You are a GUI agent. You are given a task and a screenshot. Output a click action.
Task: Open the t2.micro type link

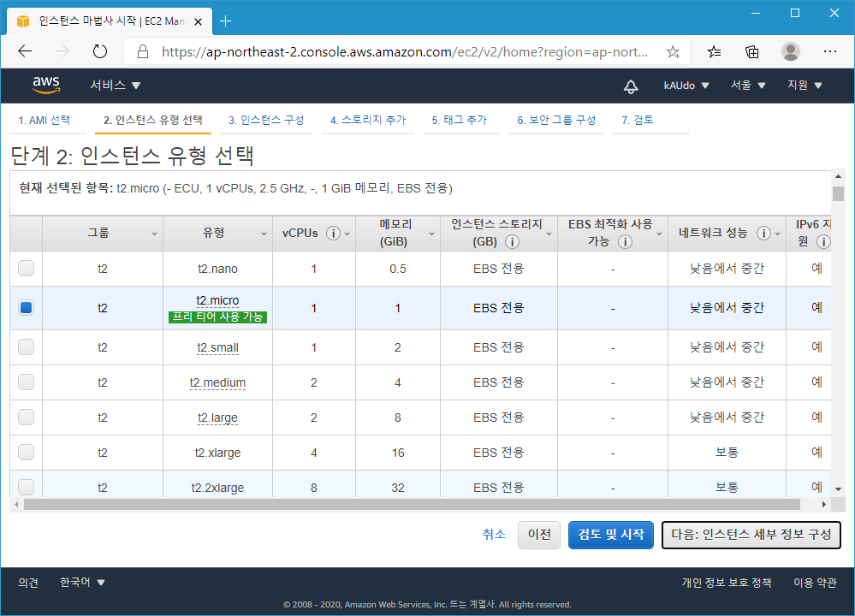click(x=217, y=301)
